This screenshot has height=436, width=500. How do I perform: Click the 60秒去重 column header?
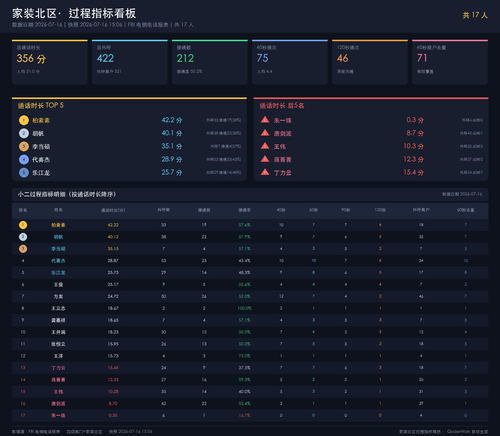click(x=466, y=210)
